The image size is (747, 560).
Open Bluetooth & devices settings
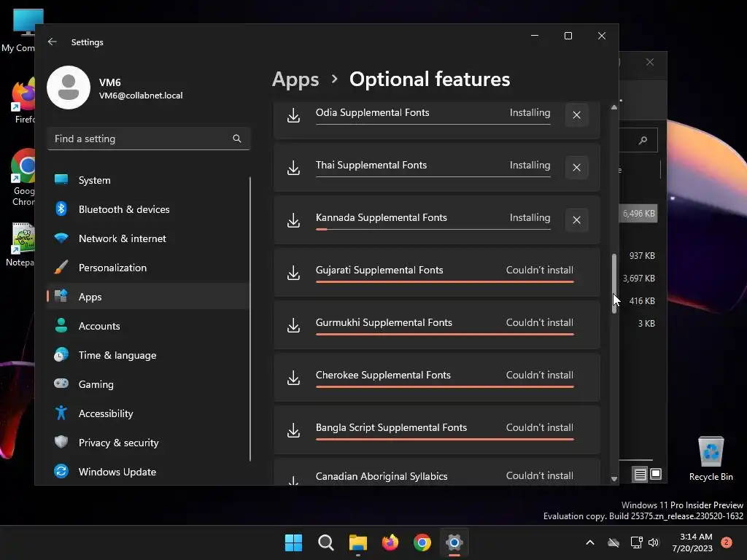pos(147,209)
